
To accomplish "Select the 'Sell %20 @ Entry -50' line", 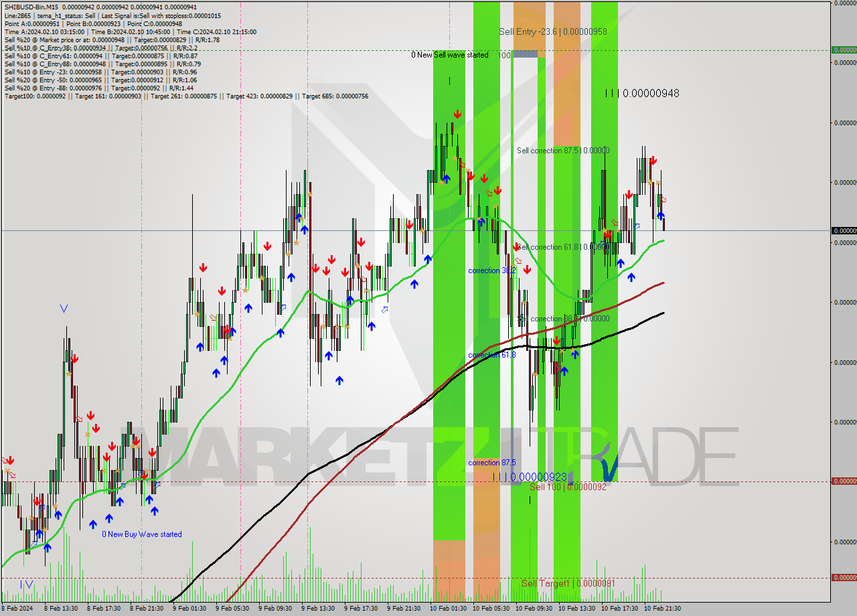I will point(100,80).
